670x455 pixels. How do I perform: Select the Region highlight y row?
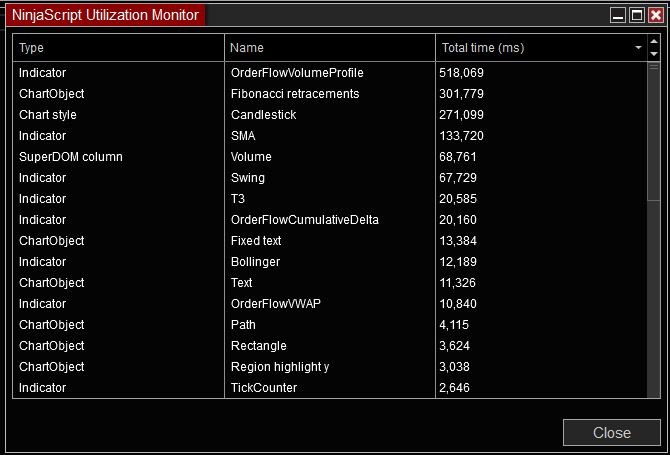280,367
